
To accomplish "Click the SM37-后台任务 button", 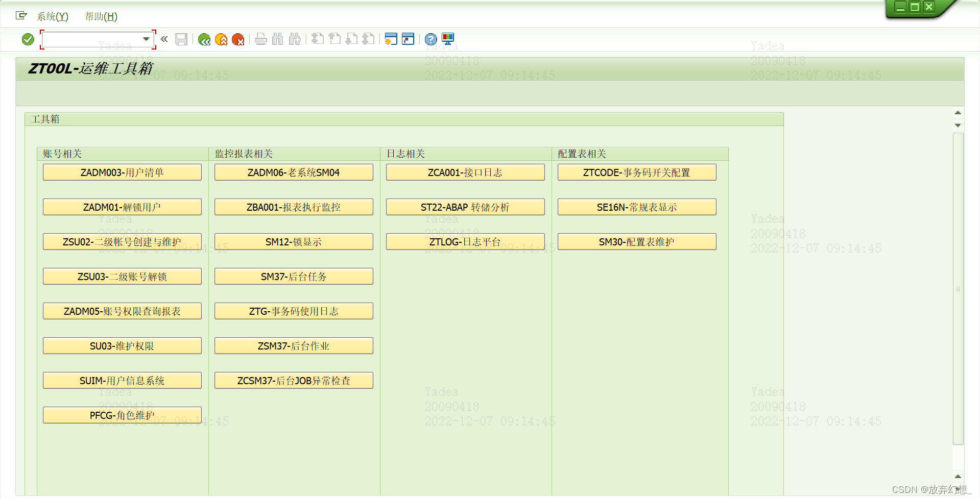I will click(x=294, y=277).
